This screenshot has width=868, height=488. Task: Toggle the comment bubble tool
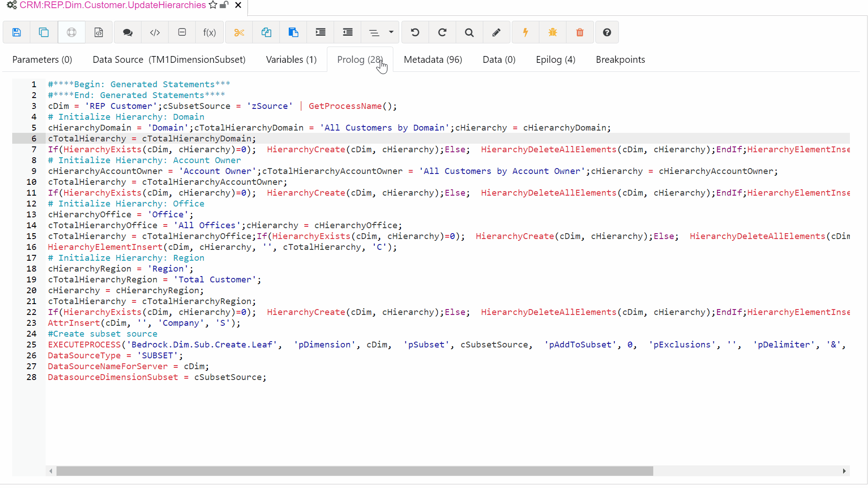click(x=127, y=32)
